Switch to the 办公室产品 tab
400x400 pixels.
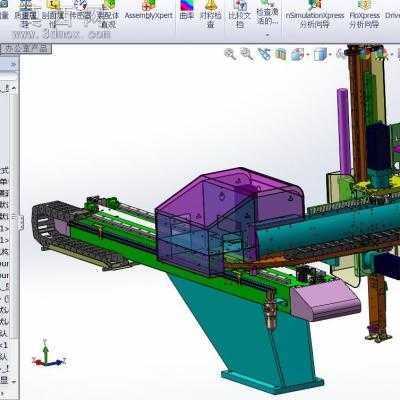point(26,49)
